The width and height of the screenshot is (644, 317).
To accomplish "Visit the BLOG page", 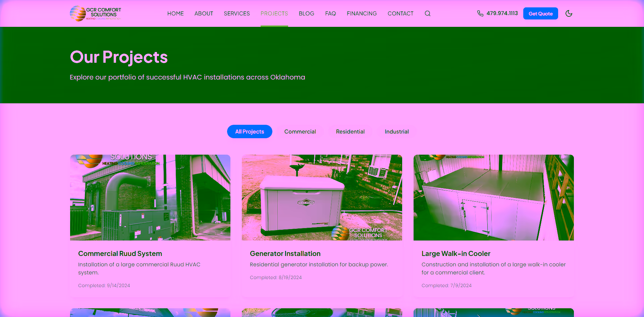I will [307, 13].
